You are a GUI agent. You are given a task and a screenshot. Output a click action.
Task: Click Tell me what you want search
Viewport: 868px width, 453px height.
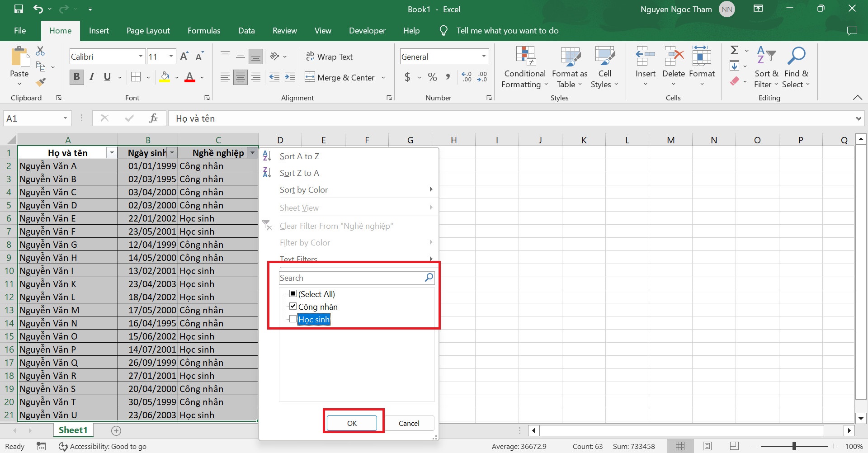[x=507, y=31]
